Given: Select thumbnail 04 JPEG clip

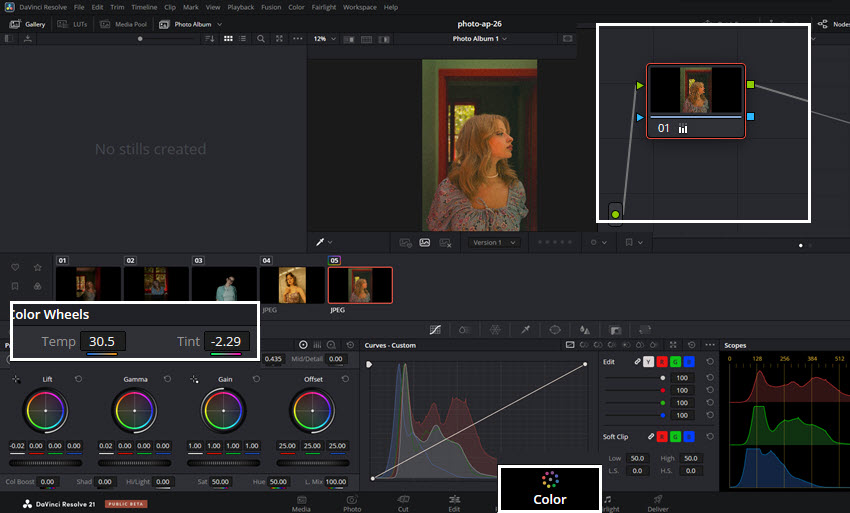Looking at the screenshot, I should click(x=292, y=285).
